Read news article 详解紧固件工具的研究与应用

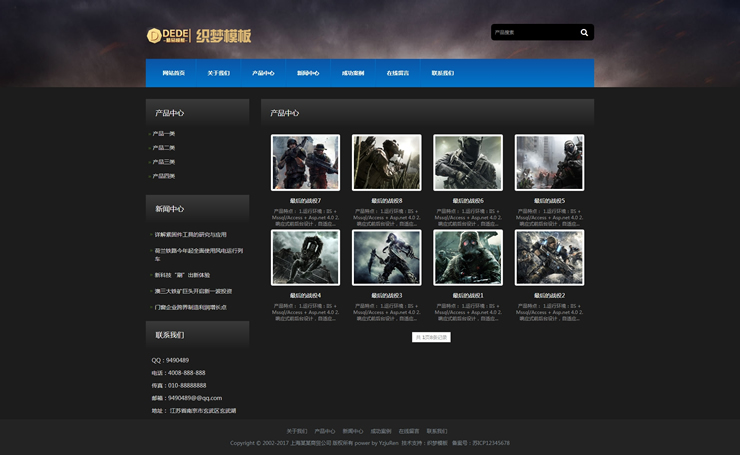pos(190,234)
